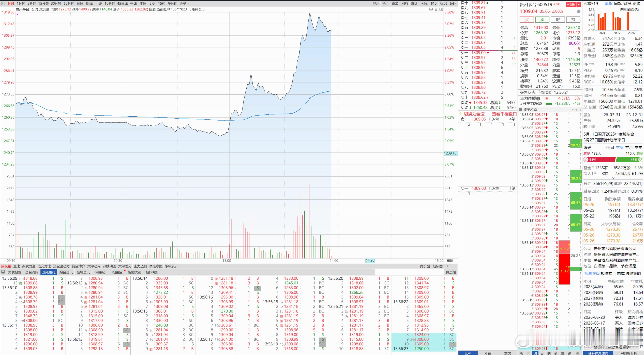Click the info icon beside 主力净额

pos(538,98)
